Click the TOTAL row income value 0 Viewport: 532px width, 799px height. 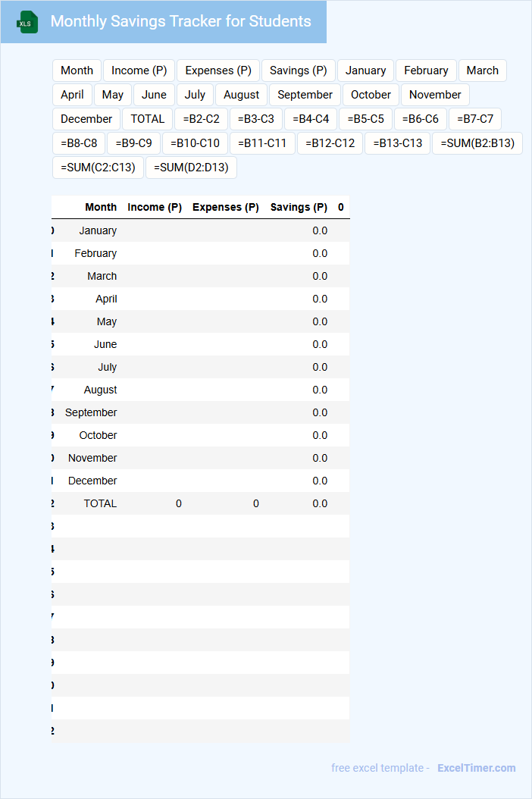pyautogui.click(x=179, y=503)
